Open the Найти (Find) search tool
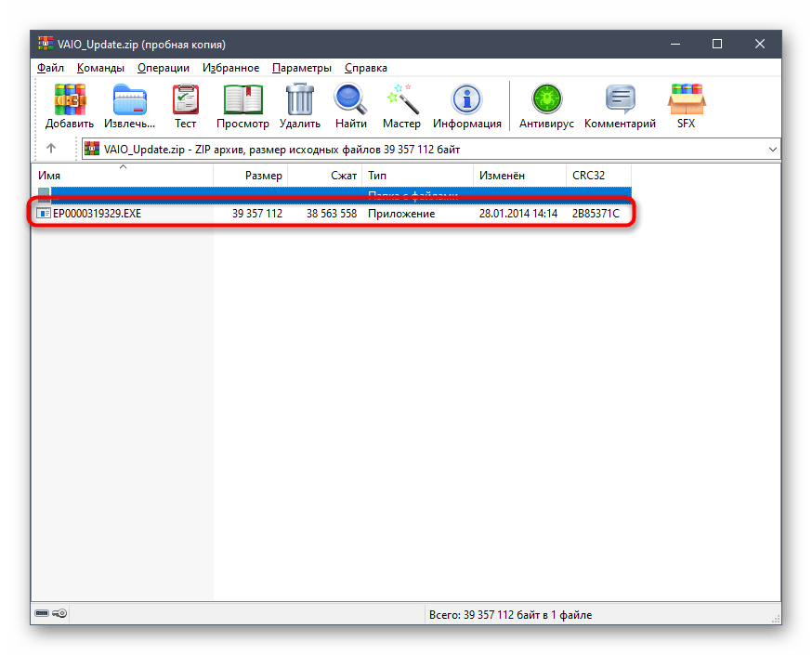812x655 pixels. pyautogui.click(x=350, y=106)
